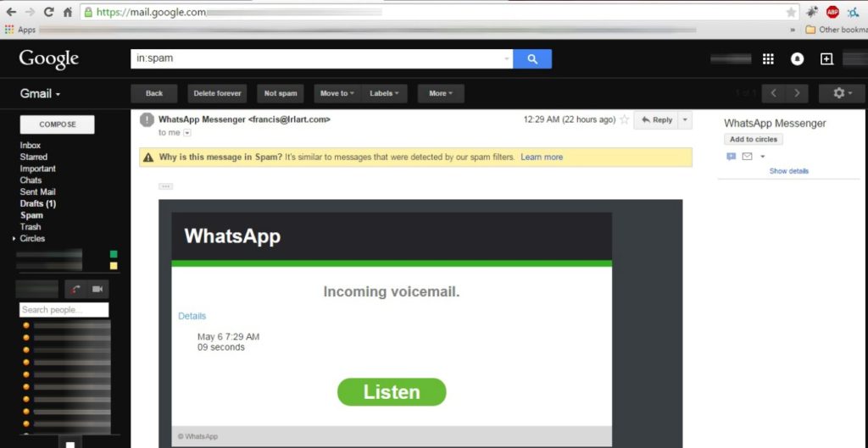Open the Google apps grid
The width and height of the screenshot is (868, 448).
tap(768, 59)
